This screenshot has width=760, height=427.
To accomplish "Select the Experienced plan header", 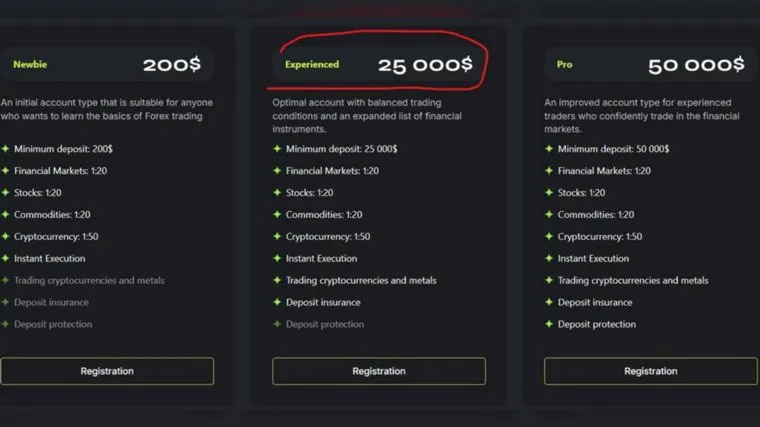I will (x=312, y=65).
